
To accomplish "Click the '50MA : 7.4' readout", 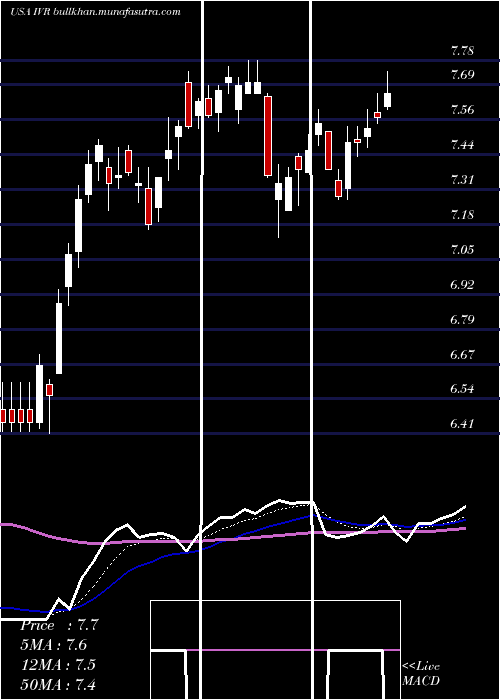I will tap(58, 684).
